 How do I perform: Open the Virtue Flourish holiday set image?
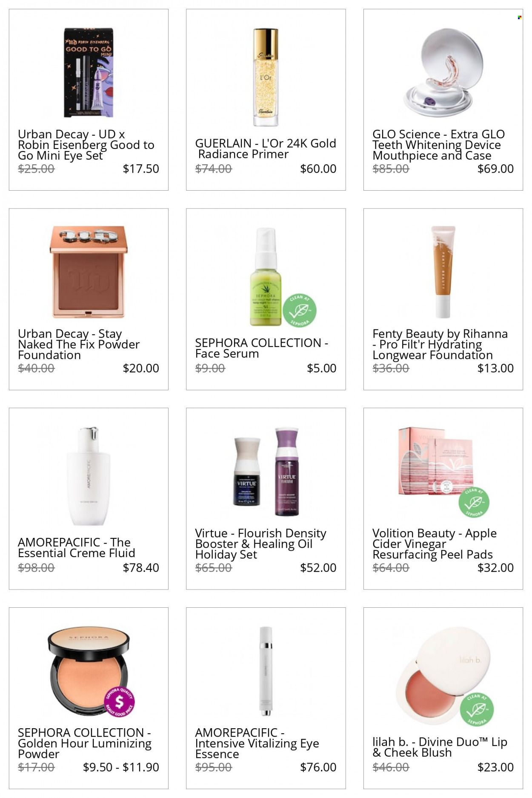pos(266,472)
